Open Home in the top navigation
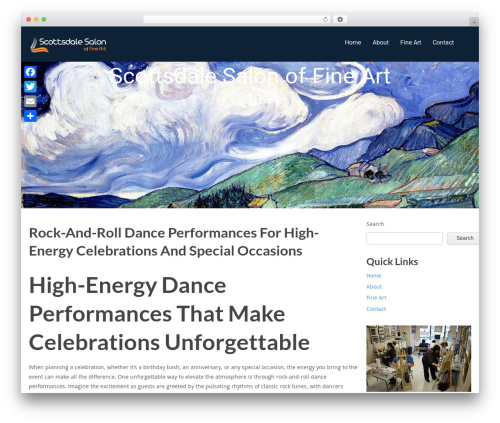 [x=353, y=42]
